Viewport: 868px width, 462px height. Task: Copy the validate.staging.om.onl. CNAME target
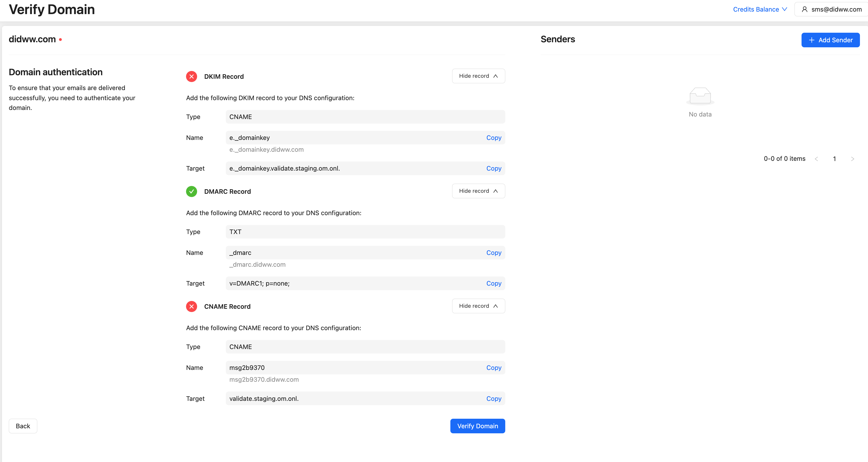(x=494, y=399)
